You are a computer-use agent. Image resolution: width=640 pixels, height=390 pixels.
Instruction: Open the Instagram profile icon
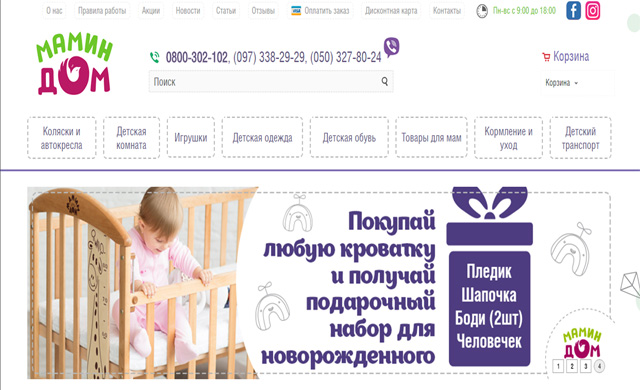coord(593,11)
